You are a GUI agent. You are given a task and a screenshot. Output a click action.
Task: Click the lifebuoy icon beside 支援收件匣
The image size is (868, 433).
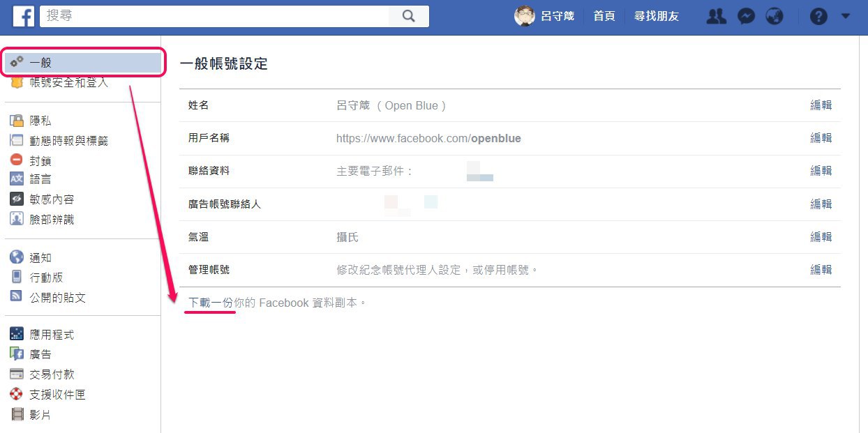pyautogui.click(x=17, y=394)
